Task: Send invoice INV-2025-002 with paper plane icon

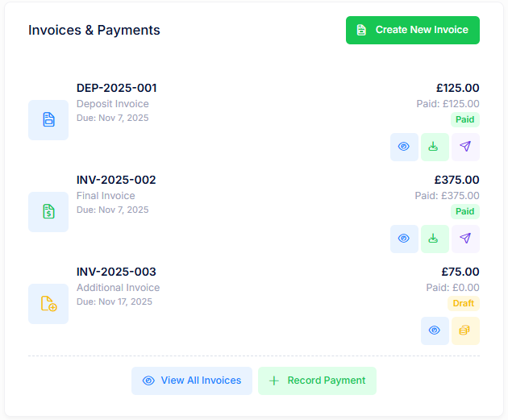Action: click(465, 239)
